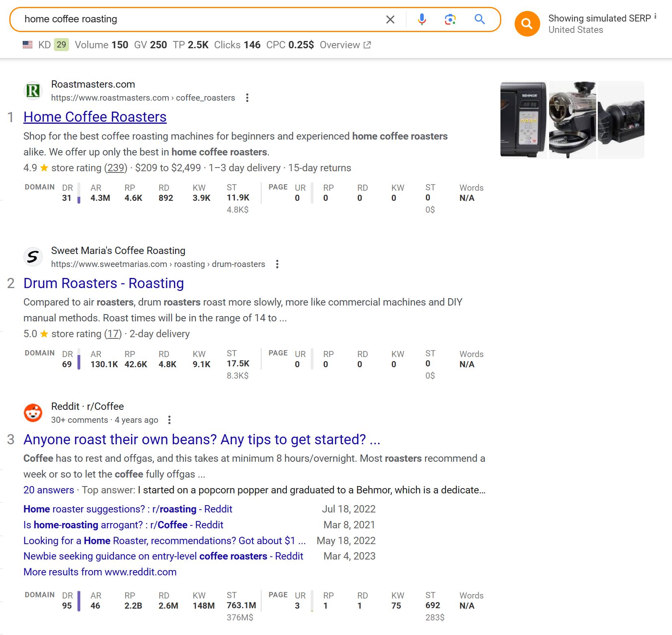
Task: Click Sweet Maria's AR value 130.1K
Action: [x=104, y=364]
